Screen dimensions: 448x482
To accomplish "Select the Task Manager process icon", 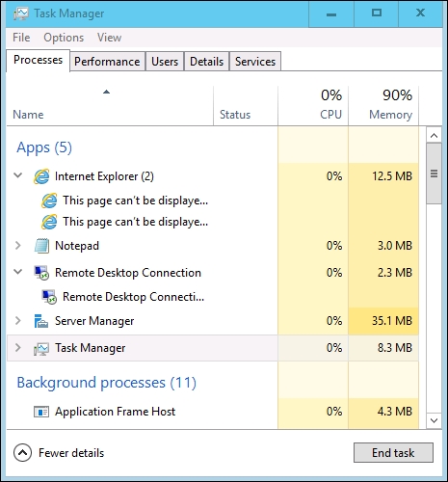I will point(41,348).
